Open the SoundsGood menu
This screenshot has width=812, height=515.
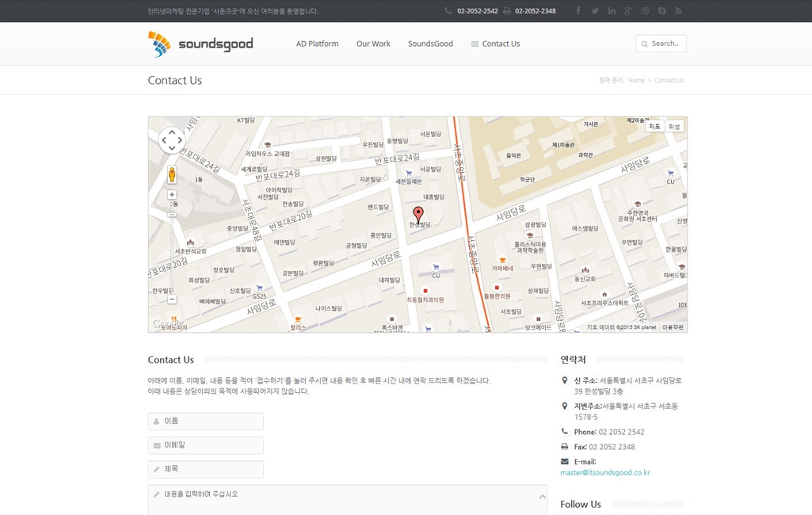(430, 44)
